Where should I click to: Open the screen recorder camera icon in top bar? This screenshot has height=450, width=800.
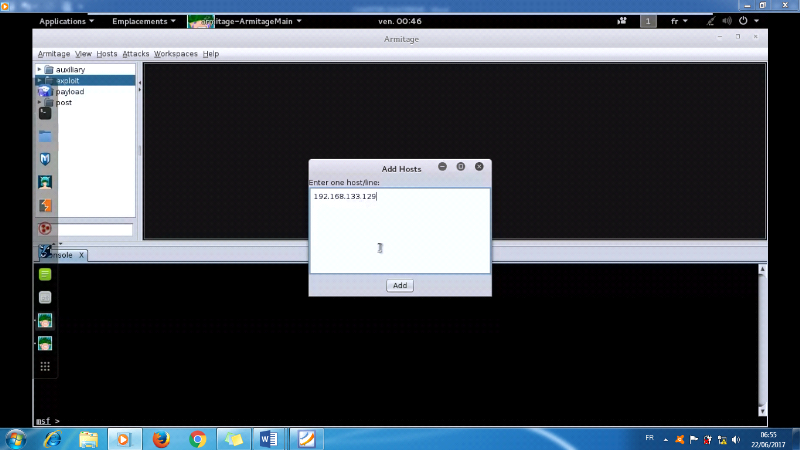(x=622, y=21)
